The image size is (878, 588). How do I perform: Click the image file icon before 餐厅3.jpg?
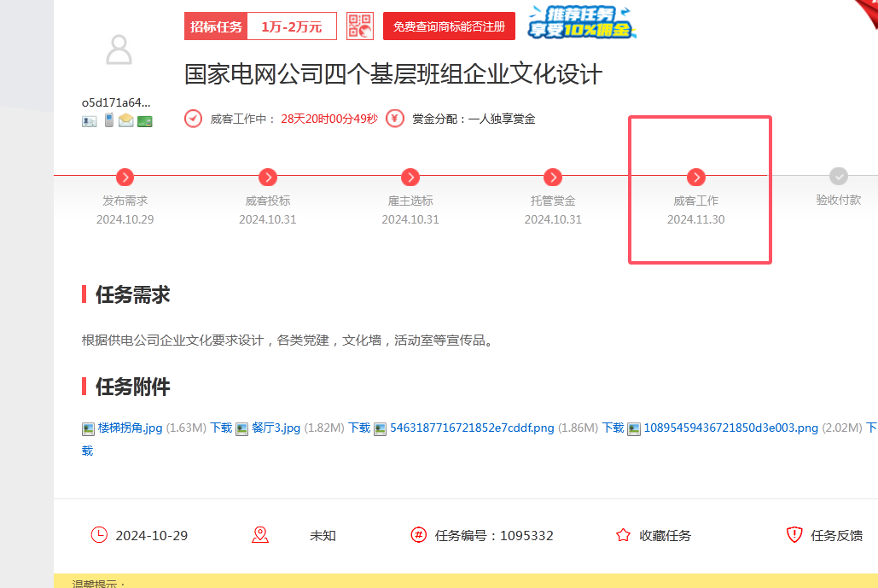pos(242,429)
